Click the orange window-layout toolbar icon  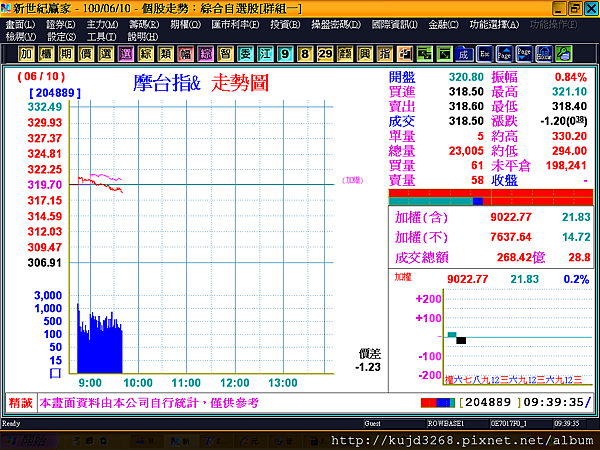pos(404,54)
